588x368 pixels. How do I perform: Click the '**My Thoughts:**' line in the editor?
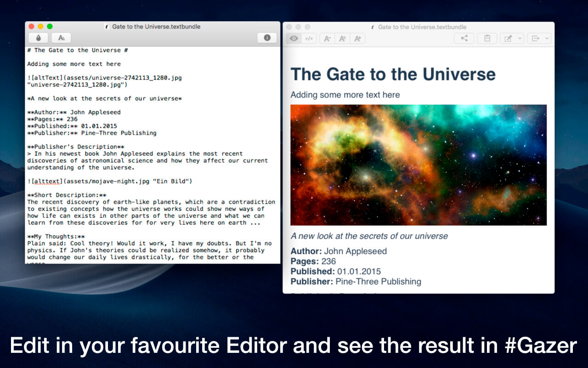pyautogui.click(x=56, y=236)
